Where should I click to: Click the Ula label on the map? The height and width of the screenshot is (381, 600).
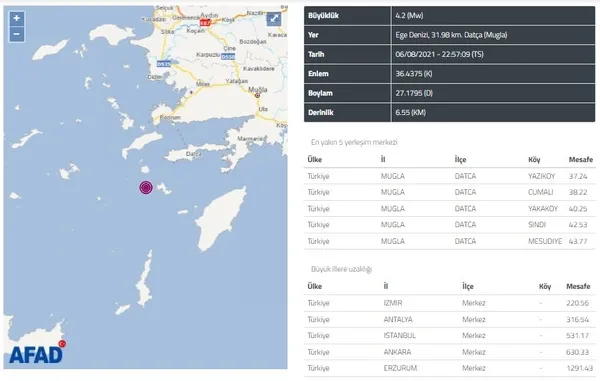263,109
